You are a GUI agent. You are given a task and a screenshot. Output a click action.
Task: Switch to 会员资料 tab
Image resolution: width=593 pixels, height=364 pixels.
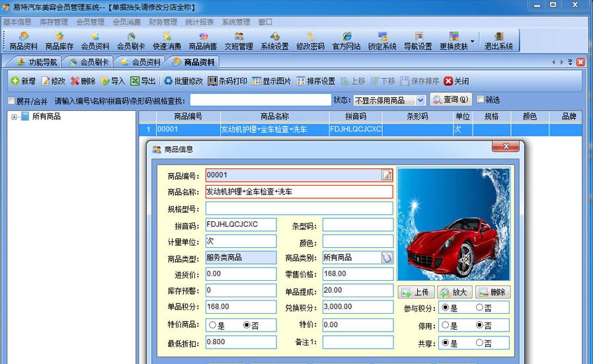pos(141,62)
